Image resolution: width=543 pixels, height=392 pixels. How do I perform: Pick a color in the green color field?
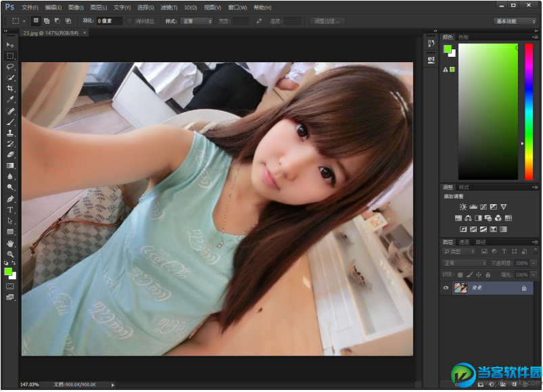(x=488, y=112)
